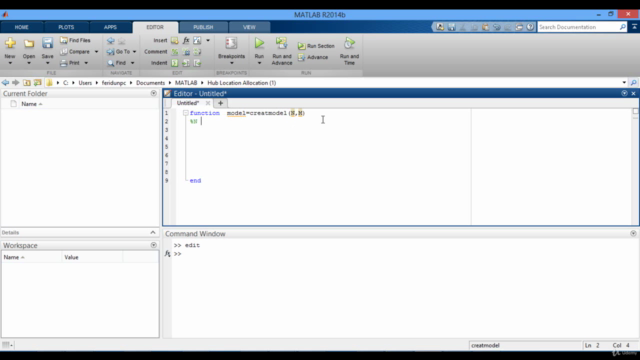Navigate back with blue arrow in Navigate group
Screen dimensions: 640x360
pyautogui.click(x=111, y=41)
